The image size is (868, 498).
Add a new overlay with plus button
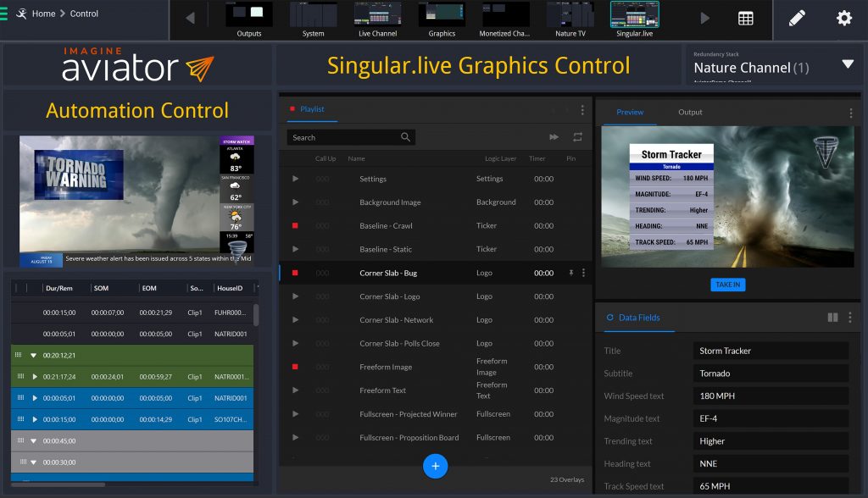click(x=435, y=466)
